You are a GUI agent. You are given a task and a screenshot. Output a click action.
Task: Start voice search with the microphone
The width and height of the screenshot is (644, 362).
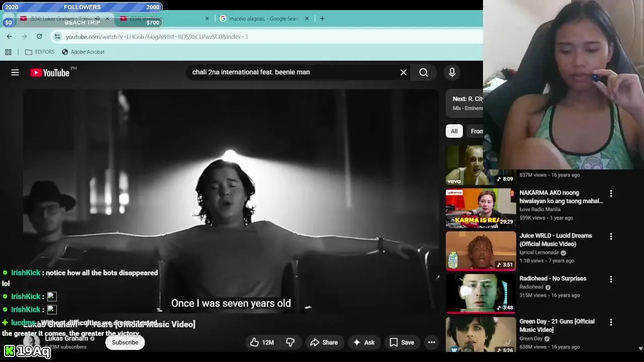tap(452, 72)
